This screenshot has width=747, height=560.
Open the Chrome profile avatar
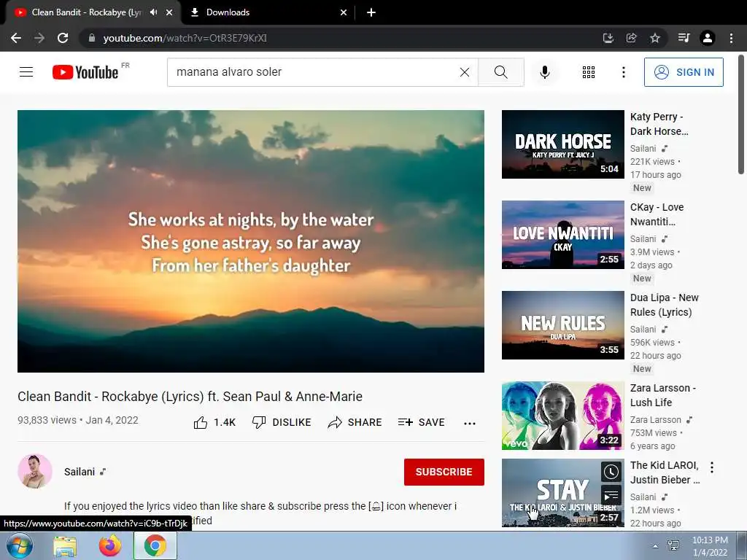coord(708,38)
